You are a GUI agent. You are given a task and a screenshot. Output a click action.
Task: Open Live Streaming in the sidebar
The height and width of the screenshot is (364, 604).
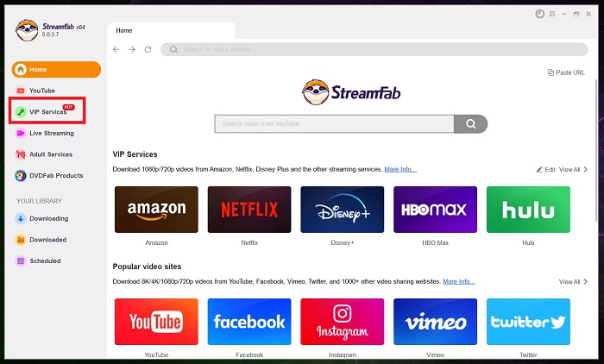tap(45, 134)
